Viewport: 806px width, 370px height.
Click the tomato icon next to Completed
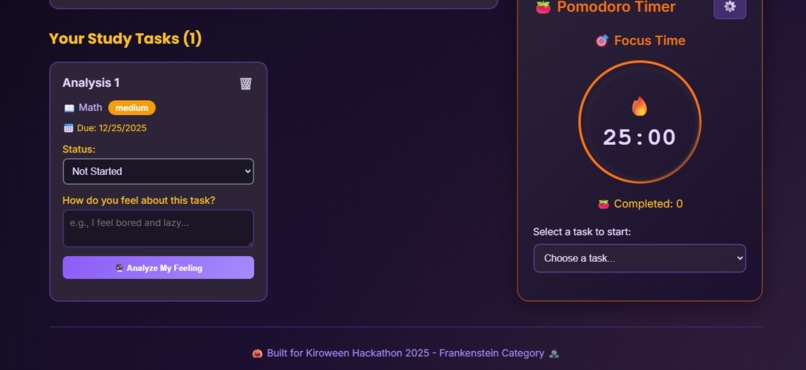[x=603, y=204]
